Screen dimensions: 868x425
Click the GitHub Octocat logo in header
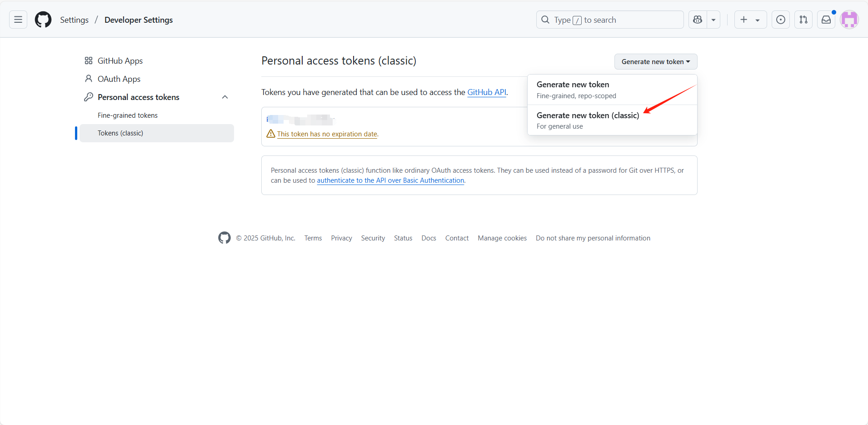click(x=43, y=20)
